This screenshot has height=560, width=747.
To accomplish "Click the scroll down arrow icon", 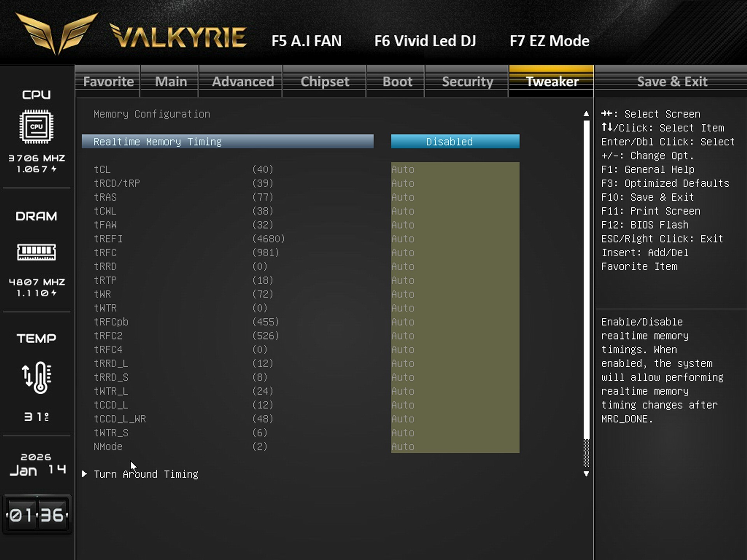I will 586,474.
